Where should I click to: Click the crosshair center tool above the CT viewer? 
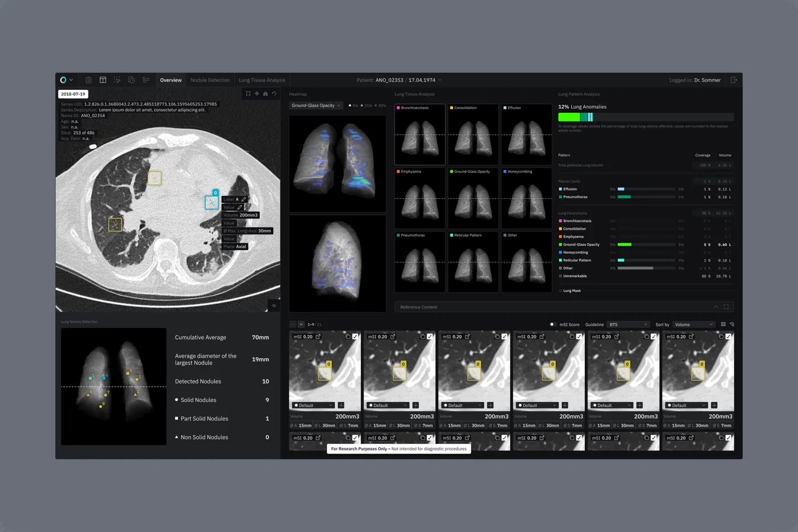(x=256, y=93)
